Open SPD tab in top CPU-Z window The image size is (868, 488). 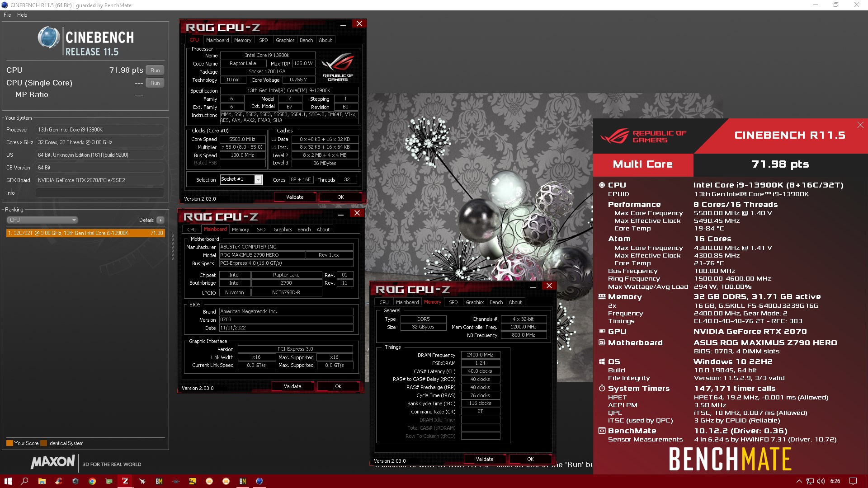click(x=264, y=40)
